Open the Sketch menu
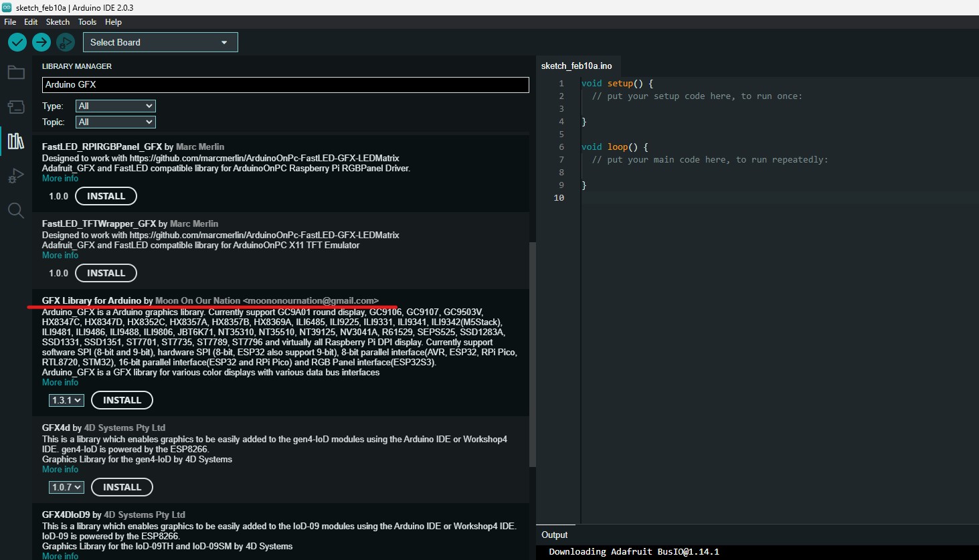The image size is (979, 560). [x=58, y=22]
